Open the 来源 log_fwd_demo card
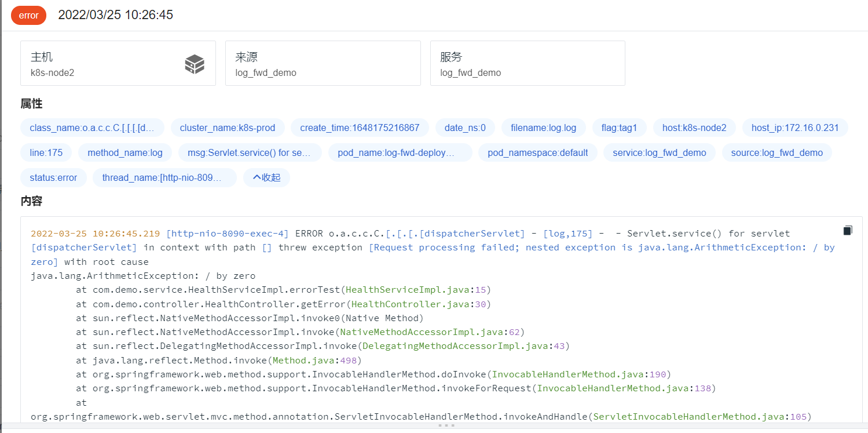Screen dimensions: 868x433 [323, 63]
